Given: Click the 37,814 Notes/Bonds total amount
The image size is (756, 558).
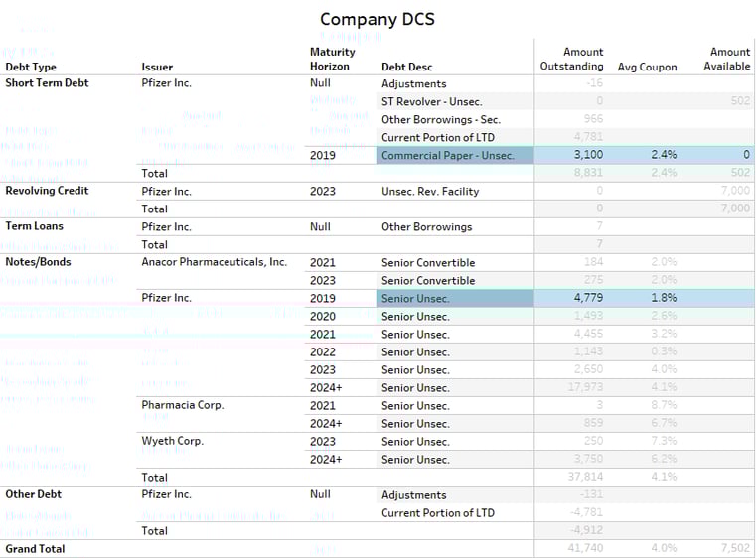Looking at the screenshot, I should (x=585, y=477).
